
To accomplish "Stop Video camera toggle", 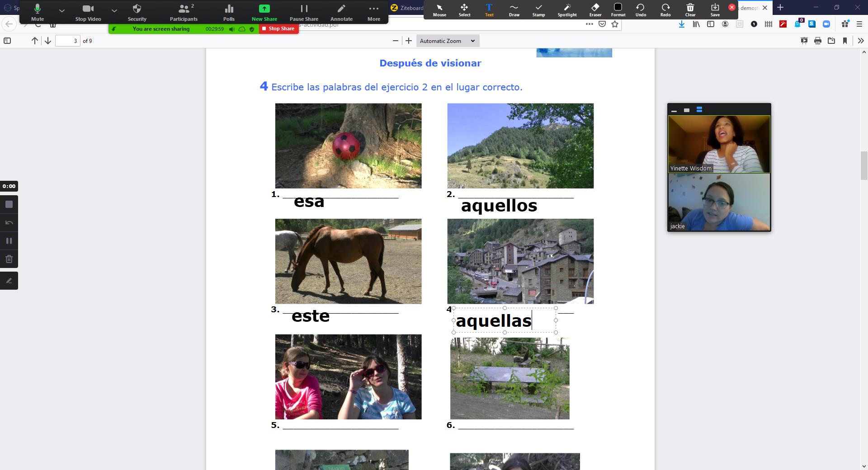I will [88, 12].
